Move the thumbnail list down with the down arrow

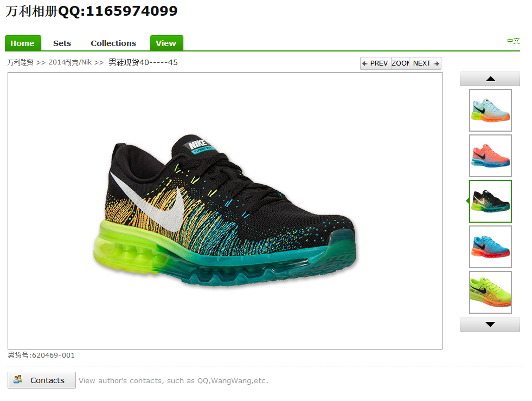coord(490,325)
